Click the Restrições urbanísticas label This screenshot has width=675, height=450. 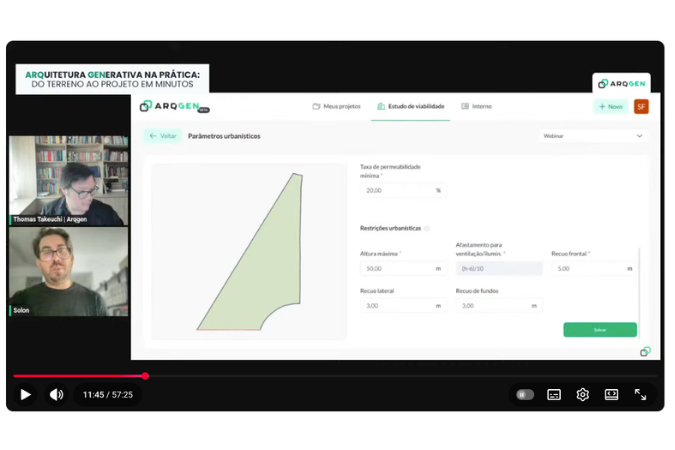click(390, 228)
